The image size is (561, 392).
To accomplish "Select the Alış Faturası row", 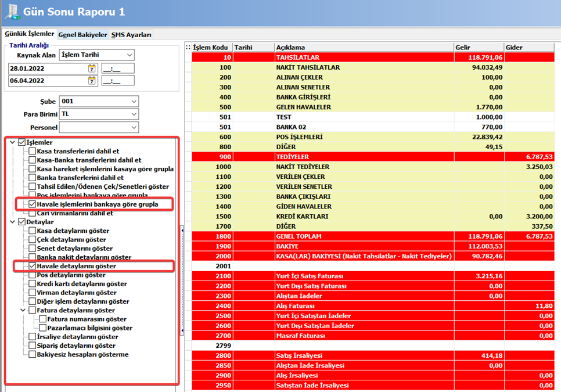I will pos(373,306).
